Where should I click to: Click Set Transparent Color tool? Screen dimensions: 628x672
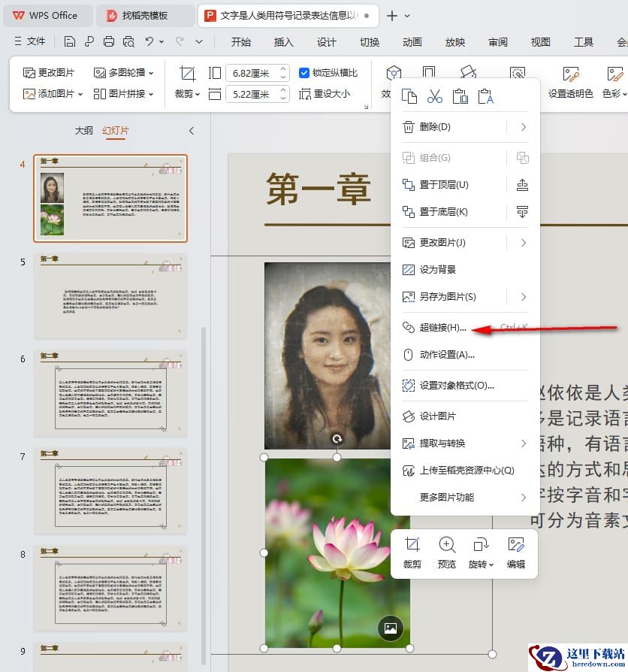571,82
